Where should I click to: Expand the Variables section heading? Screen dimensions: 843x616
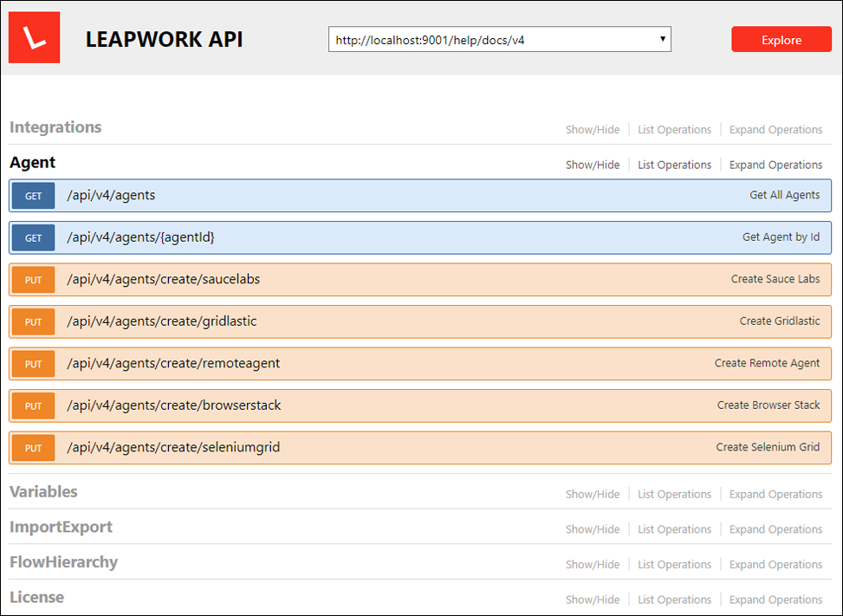43,492
